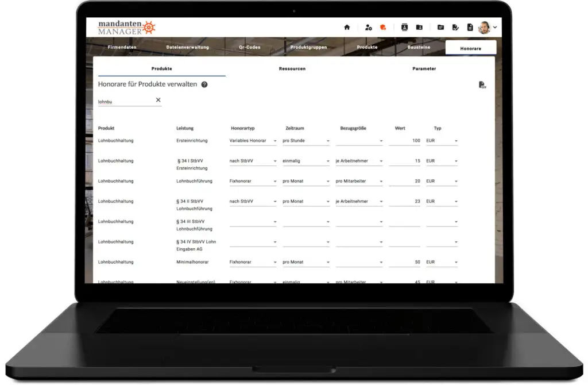This screenshot has width=588, height=385.
Task: Switch to the Ressourcen sub-tab
Action: click(x=292, y=69)
